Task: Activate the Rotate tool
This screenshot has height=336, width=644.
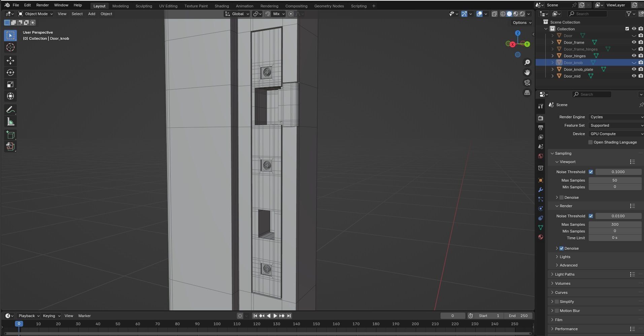Action: [x=10, y=72]
